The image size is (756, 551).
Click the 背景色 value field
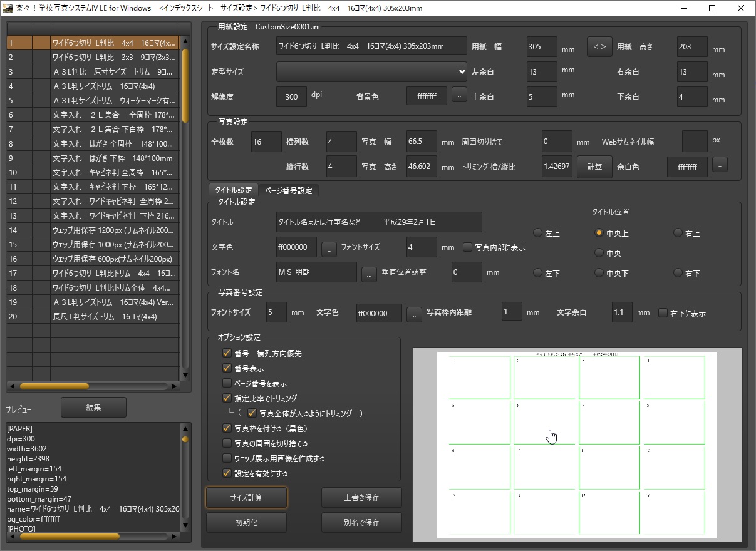(x=427, y=97)
